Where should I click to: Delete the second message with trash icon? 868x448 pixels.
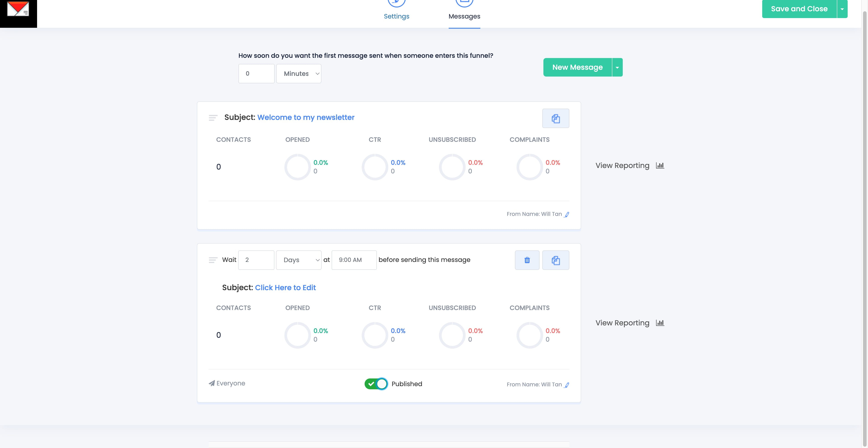click(527, 260)
